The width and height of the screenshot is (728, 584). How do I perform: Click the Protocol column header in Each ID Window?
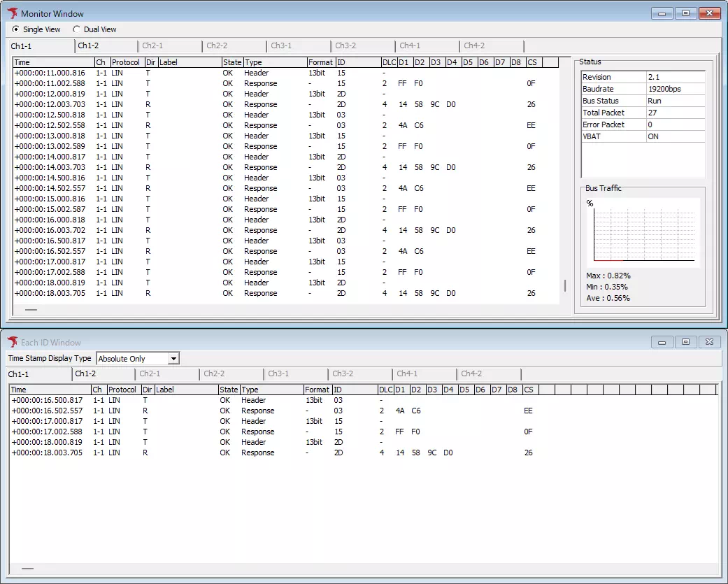click(x=122, y=390)
